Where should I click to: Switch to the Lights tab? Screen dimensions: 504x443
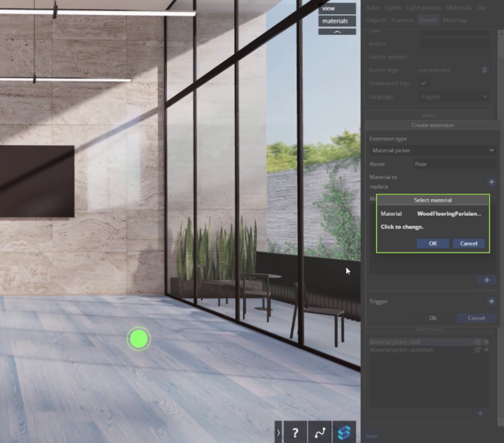(x=393, y=7)
